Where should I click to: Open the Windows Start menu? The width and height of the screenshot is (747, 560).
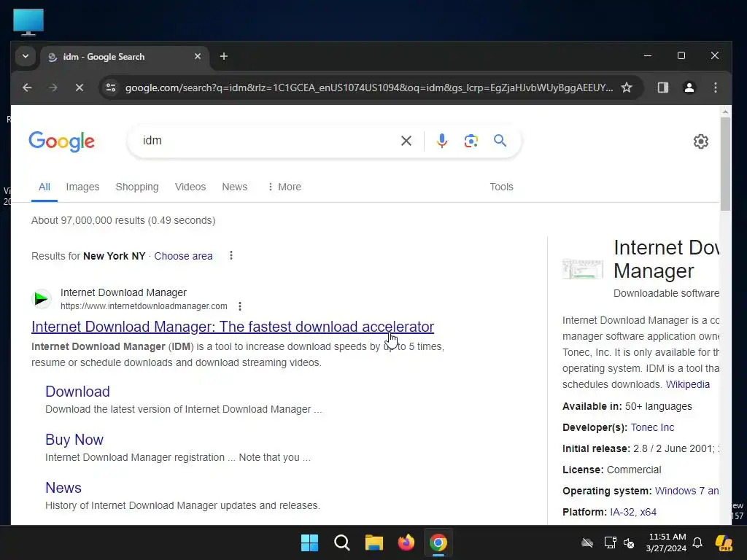309,542
